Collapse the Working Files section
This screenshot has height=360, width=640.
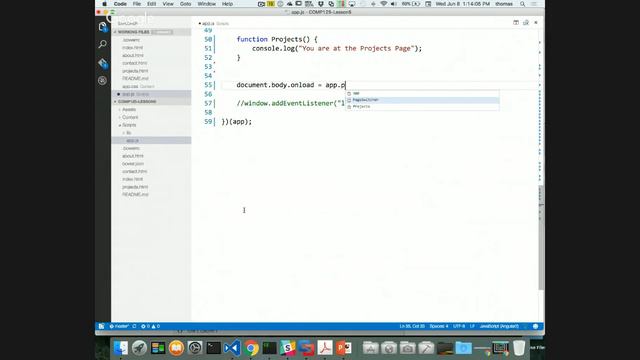(x=133, y=32)
